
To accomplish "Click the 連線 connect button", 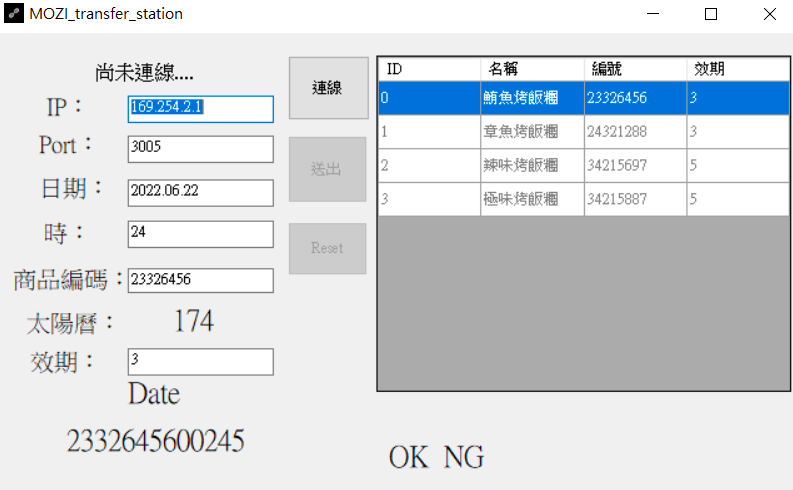I will click(x=328, y=88).
